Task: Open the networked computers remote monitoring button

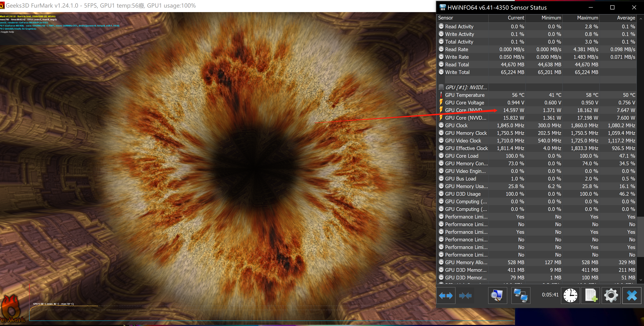Action: pos(521,295)
